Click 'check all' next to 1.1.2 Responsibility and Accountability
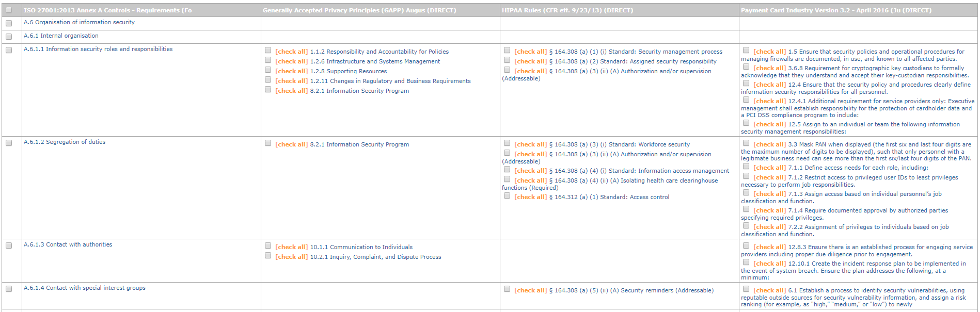The height and width of the screenshot is (312, 980). pos(291,52)
